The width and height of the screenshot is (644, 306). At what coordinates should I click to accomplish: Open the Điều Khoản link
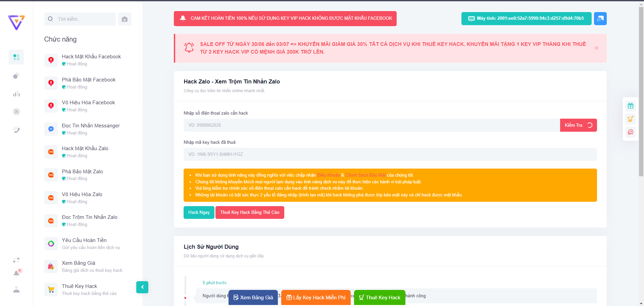[329, 175]
